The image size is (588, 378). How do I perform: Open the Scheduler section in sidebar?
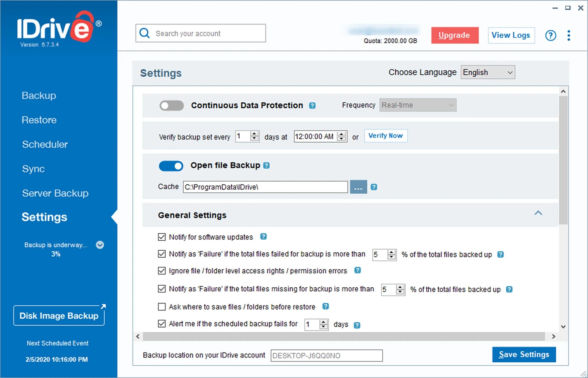click(45, 144)
